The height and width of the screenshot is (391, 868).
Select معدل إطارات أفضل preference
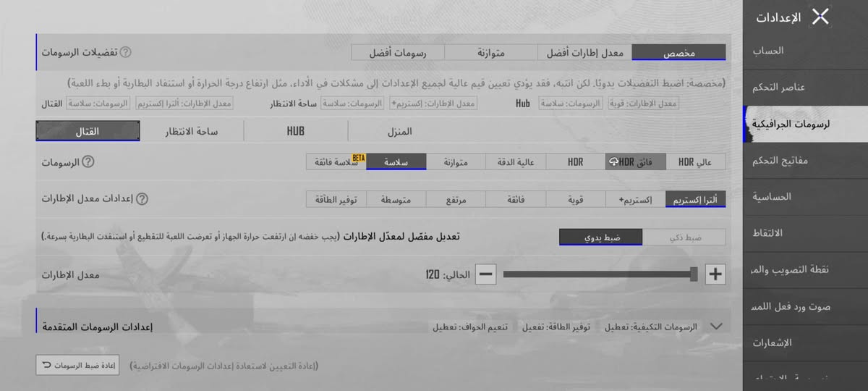(584, 52)
